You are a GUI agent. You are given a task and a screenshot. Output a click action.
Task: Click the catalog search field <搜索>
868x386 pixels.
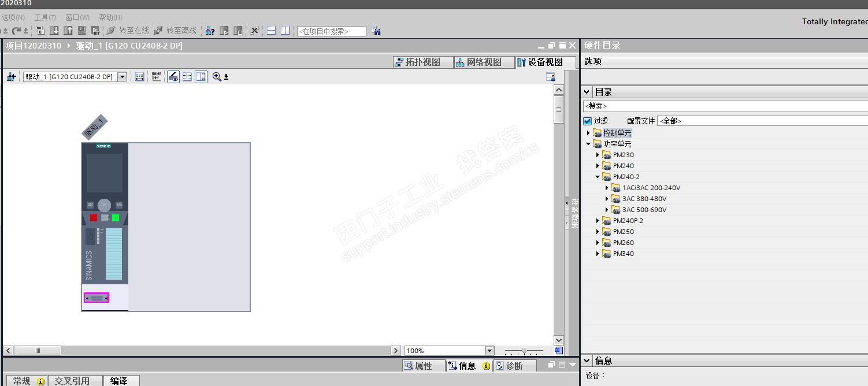pos(725,106)
